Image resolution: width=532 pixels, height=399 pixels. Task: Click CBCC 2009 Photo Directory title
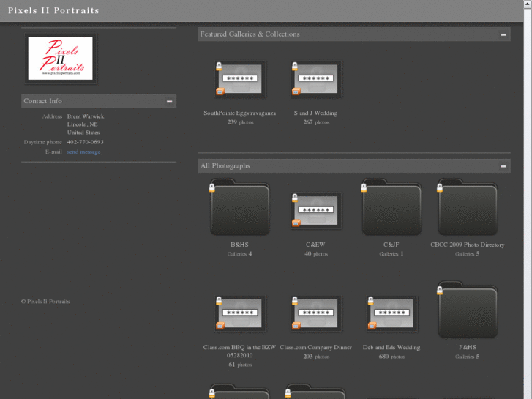tap(468, 245)
